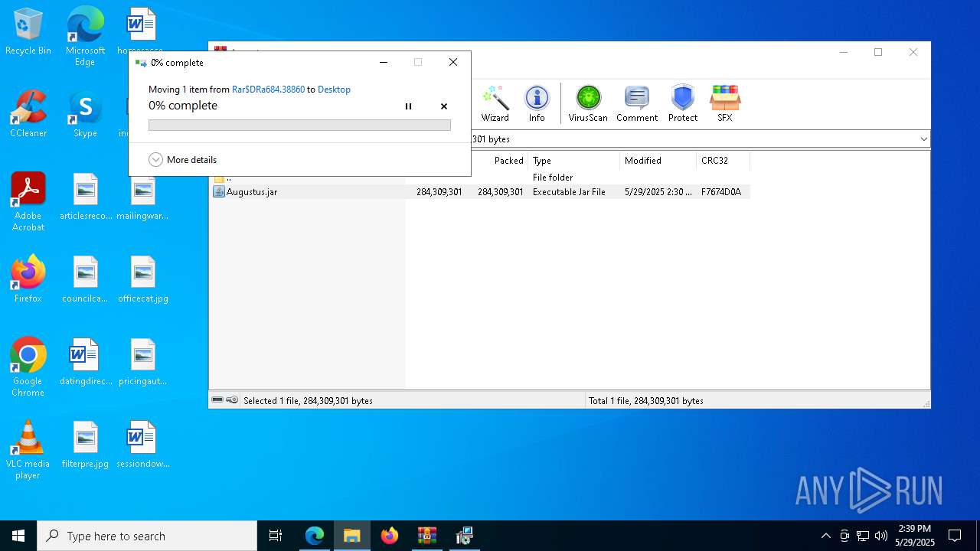The height and width of the screenshot is (551, 980).
Task: Click 'Total 1 file' status text
Action: [645, 401]
